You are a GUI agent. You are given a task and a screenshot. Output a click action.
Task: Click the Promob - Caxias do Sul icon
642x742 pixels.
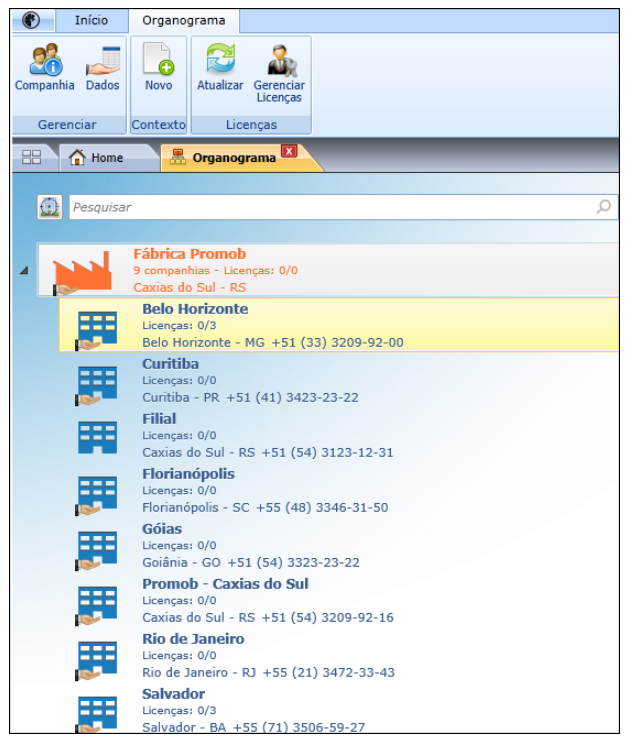click(x=97, y=605)
